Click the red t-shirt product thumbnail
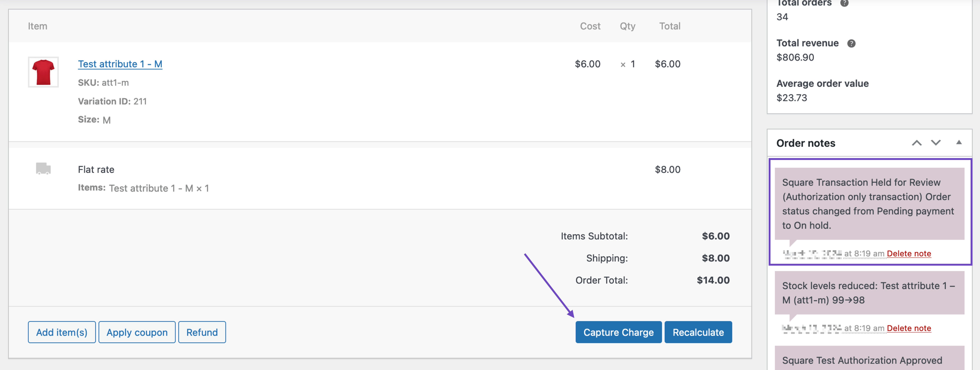The height and width of the screenshot is (370, 980). (43, 72)
